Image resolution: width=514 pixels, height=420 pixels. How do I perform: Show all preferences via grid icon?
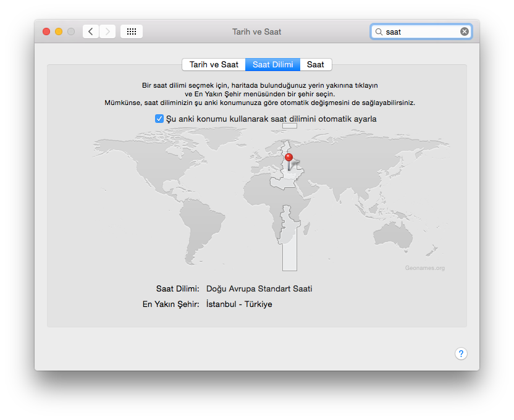[132, 31]
